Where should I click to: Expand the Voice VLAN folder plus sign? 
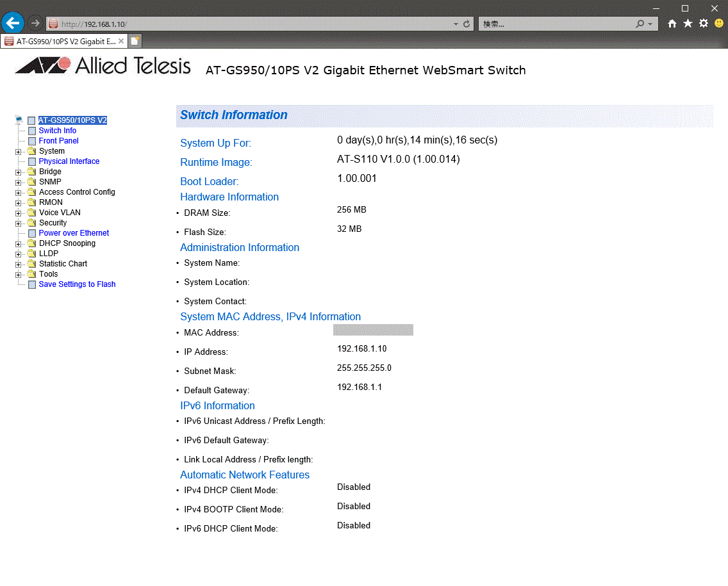coord(18,213)
